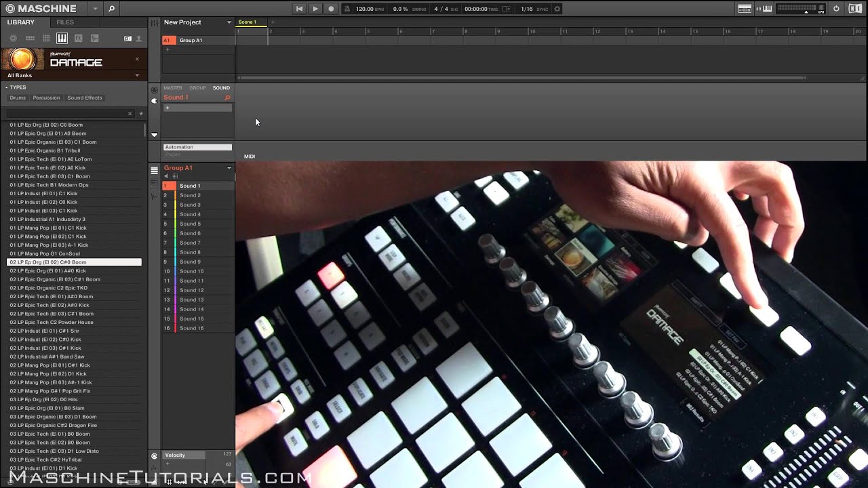Filter by the Drums type tag
The image size is (868, 488).
18,98
